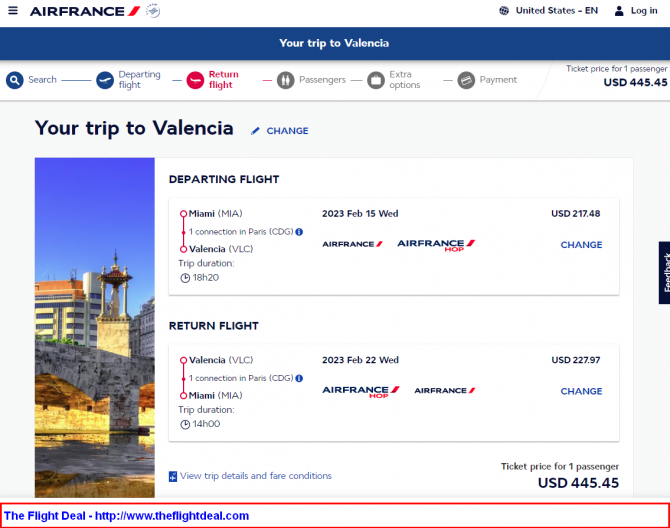This screenshot has width=670, height=528.
Task: Click the Extra options luggage icon
Action: (376, 80)
